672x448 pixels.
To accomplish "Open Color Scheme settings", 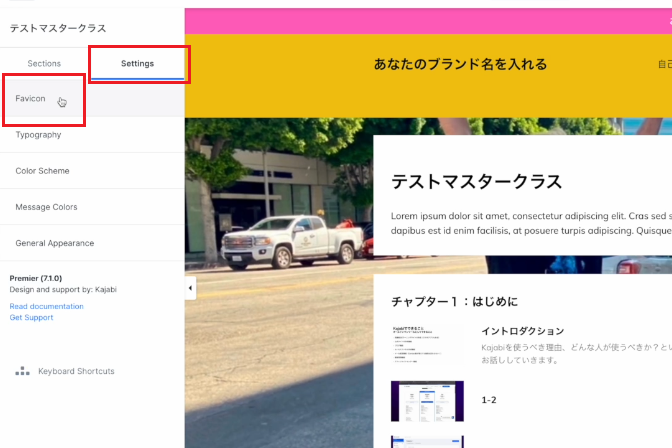I will [92, 171].
